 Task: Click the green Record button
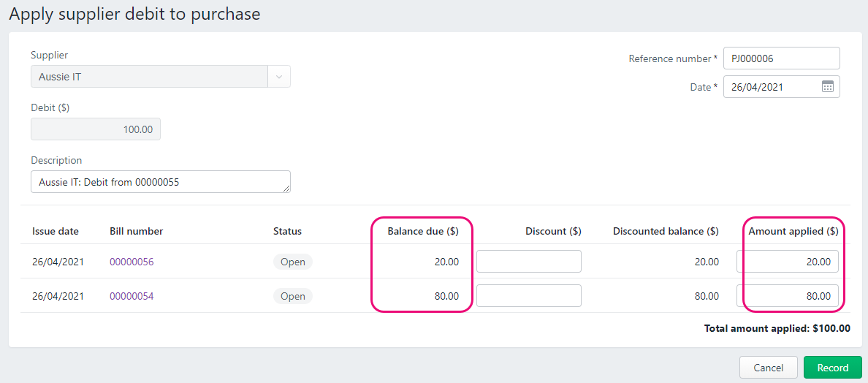coord(833,368)
